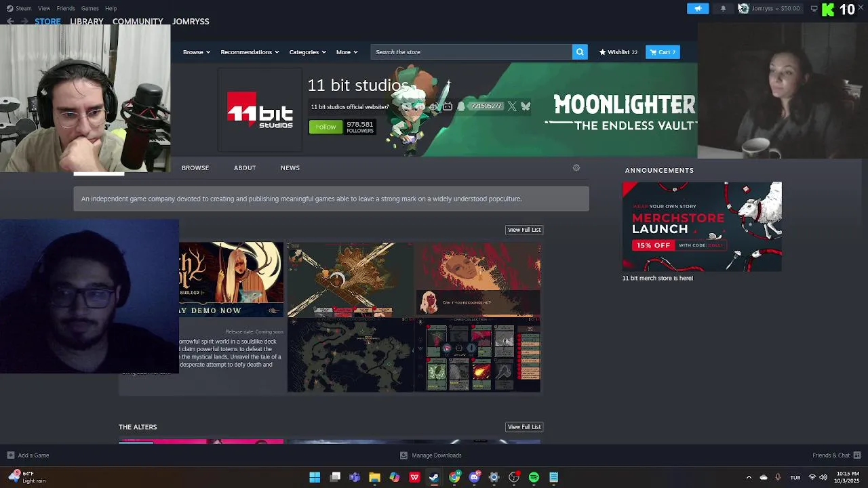
Task: Open the Friends & Chat label
Action: point(831,455)
